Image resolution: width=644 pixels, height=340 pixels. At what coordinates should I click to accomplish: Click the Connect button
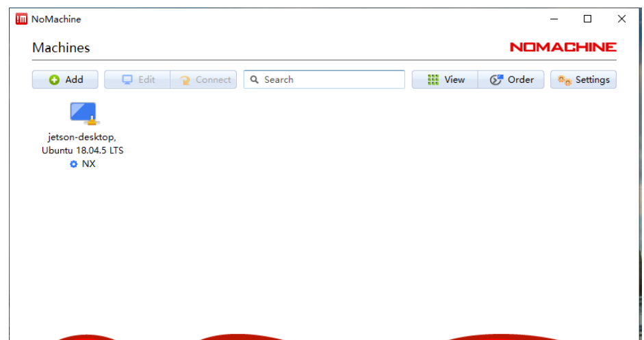pyautogui.click(x=203, y=79)
